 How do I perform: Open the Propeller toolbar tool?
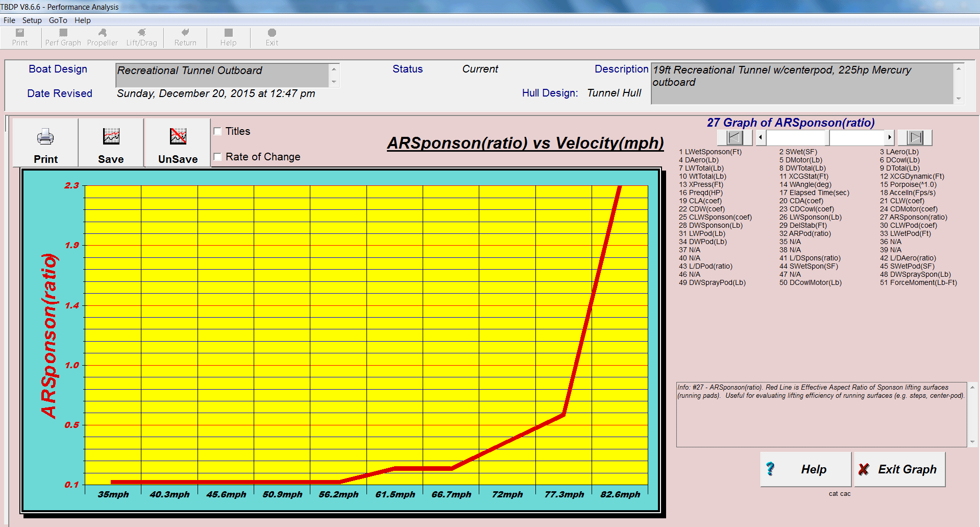tap(102, 37)
